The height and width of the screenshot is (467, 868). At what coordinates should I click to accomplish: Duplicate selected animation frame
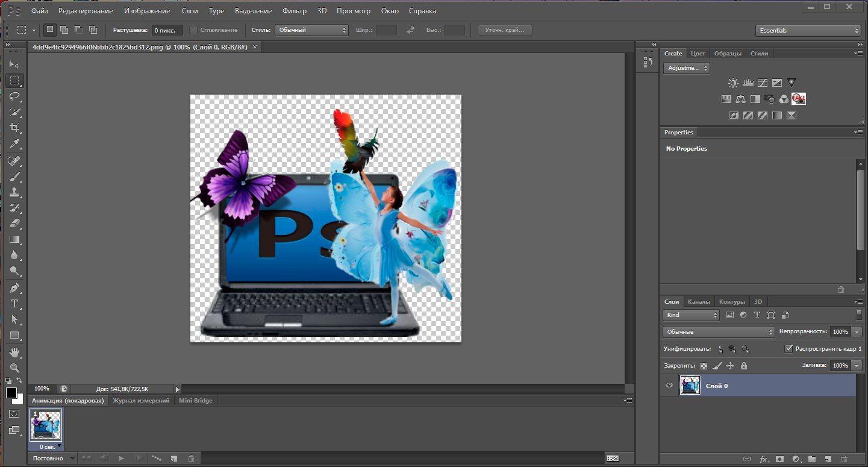(174, 459)
